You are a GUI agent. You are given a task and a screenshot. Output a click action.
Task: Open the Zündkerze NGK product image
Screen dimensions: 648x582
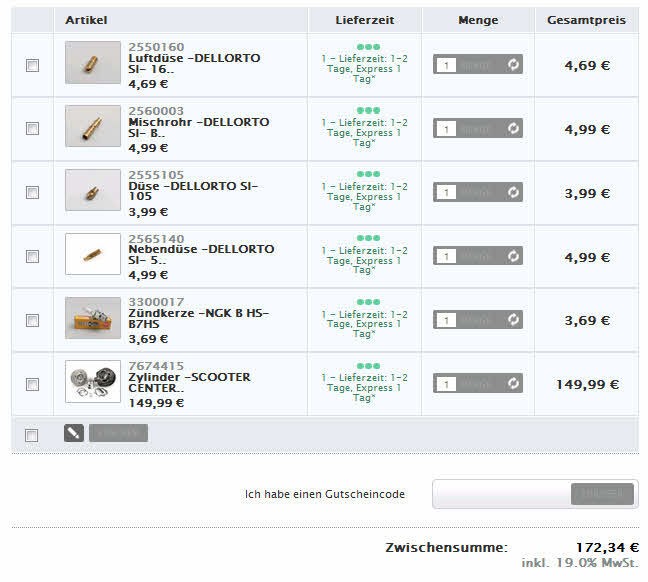pos(93,319)
